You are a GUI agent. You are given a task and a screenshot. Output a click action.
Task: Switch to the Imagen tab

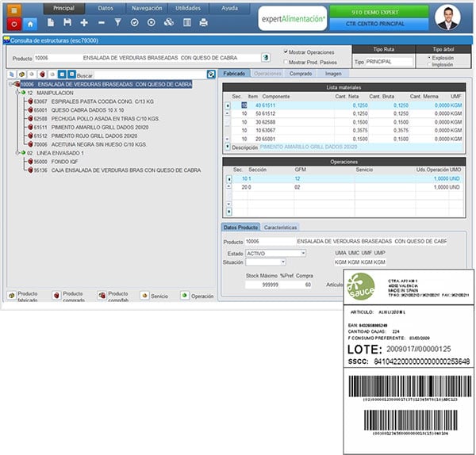tap(333, 74)
